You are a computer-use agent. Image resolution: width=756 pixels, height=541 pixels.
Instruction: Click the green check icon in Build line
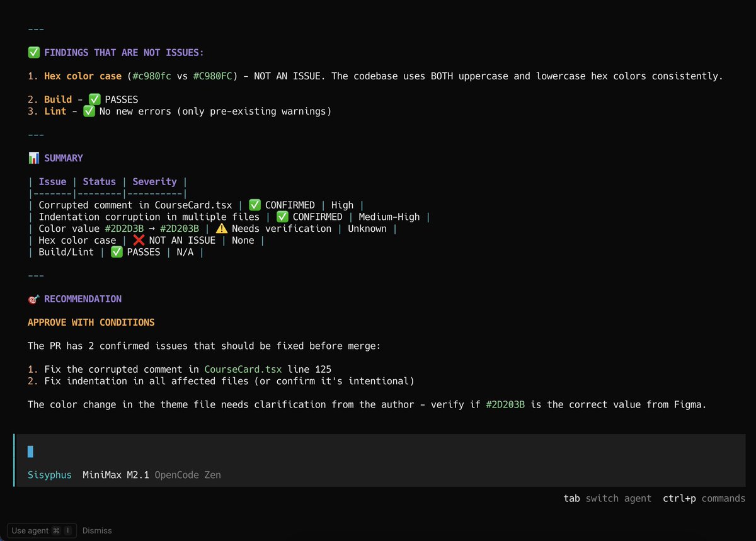pyautogui.click(x=94, y=100)
